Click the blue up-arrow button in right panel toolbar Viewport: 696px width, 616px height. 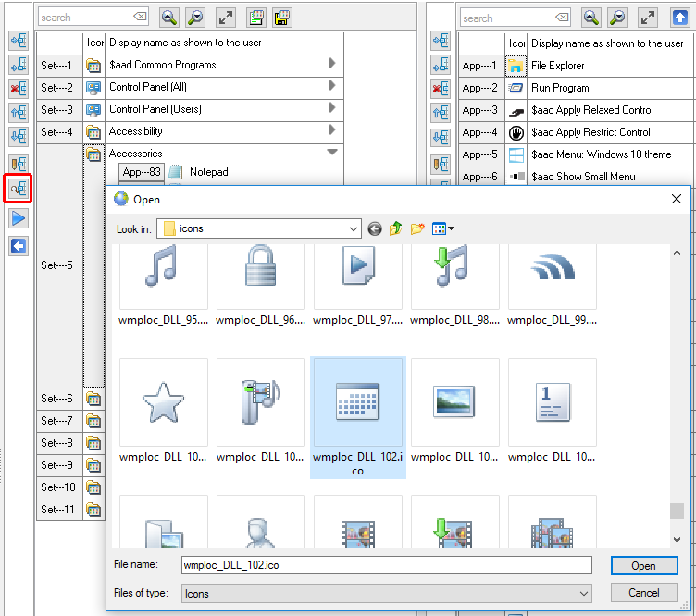pyautogui.click(x=678, y=18)
